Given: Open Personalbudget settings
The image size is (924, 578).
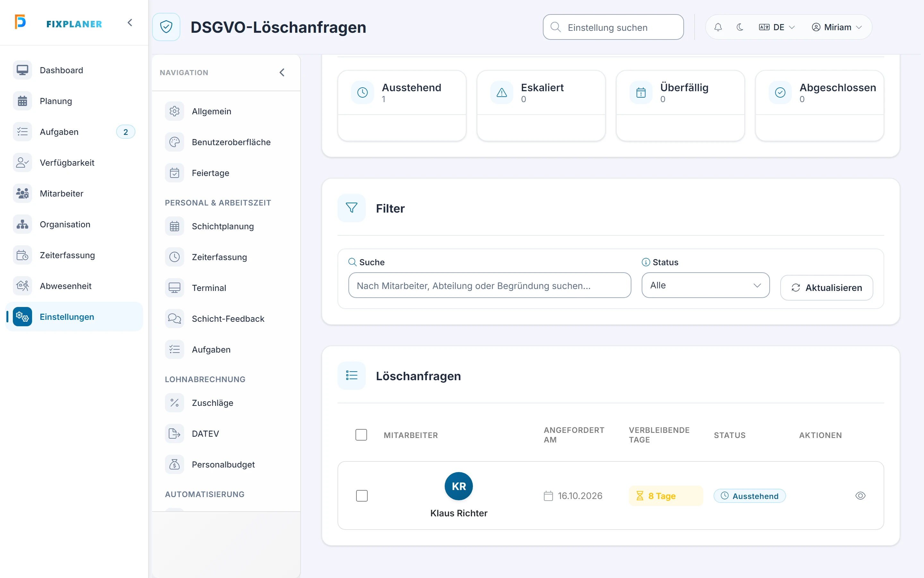Looking at the screenshot, I should coord(226,464).
